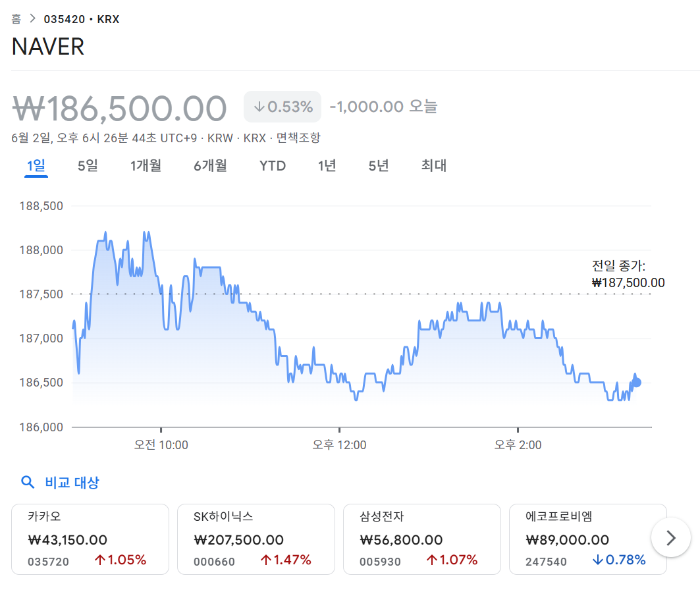The height and width of the screenshot is (590, 700).
Task: Select the 1일 chart range tab
Action: [x=36, y=166]
